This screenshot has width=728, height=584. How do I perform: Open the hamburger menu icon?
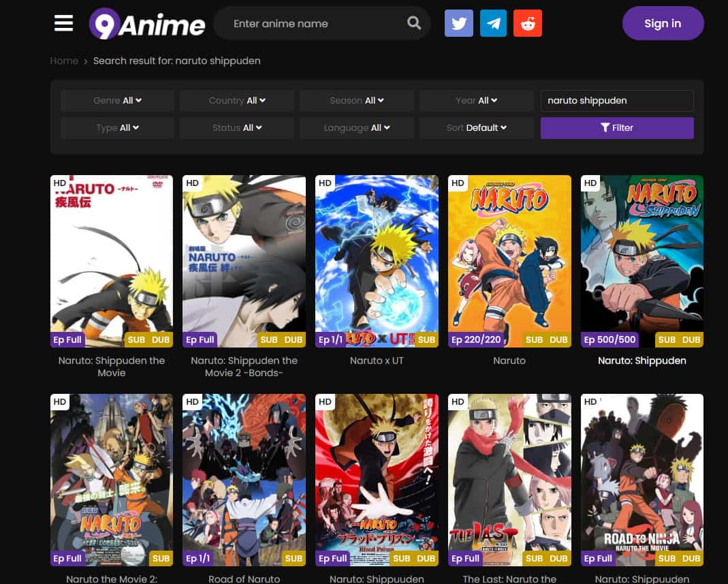click(63, 23)
